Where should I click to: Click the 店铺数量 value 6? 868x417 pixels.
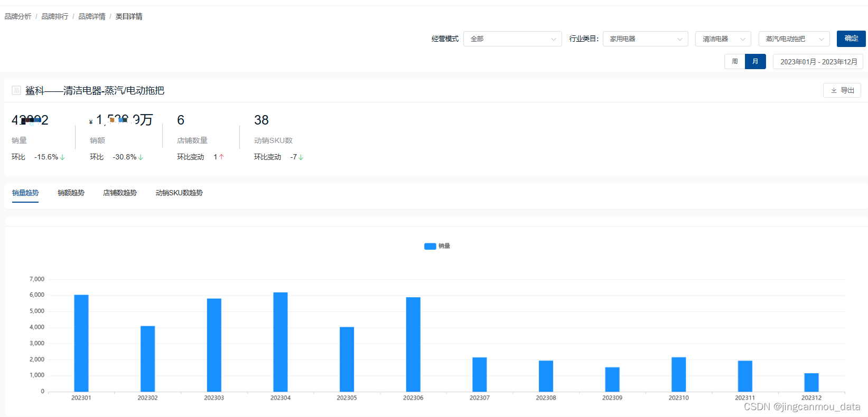tap(181, 120)
